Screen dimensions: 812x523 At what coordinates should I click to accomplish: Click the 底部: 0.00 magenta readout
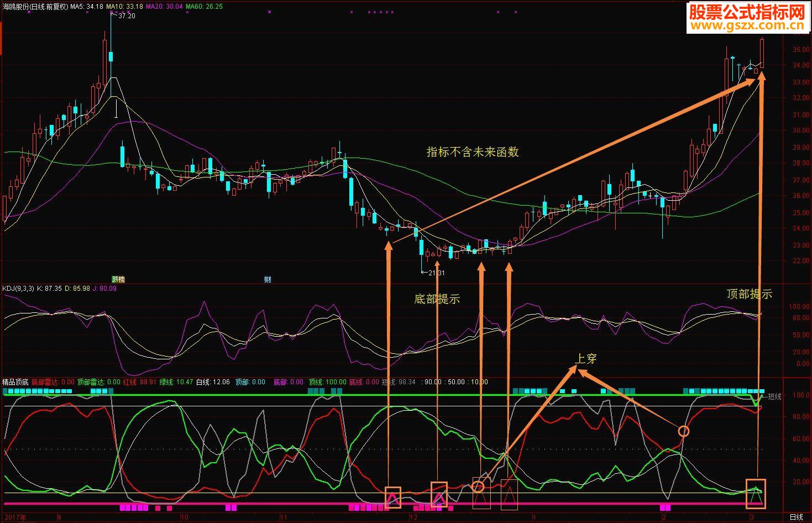289,382
